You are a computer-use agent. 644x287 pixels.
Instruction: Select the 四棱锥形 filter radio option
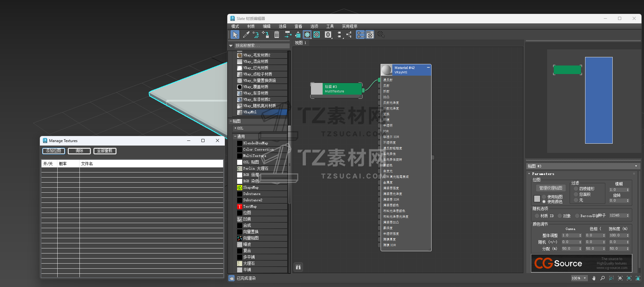coord(576,189)
